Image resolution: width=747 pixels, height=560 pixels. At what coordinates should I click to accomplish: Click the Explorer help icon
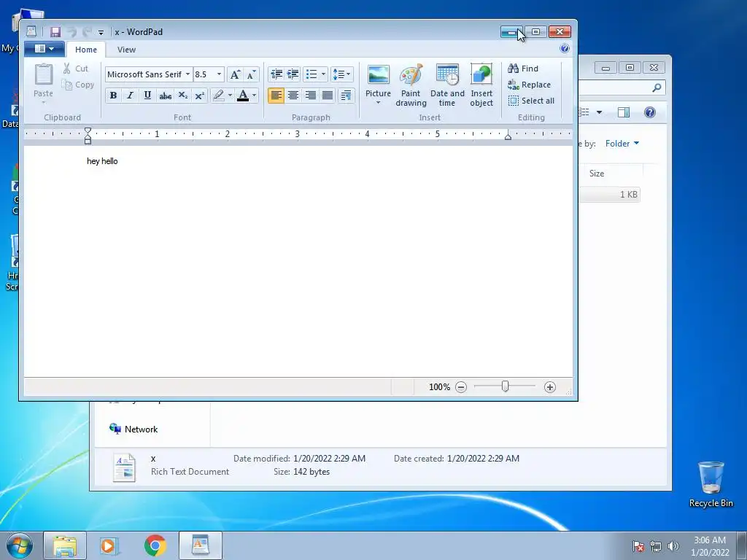pyautogui.click(x=650, y=112)
